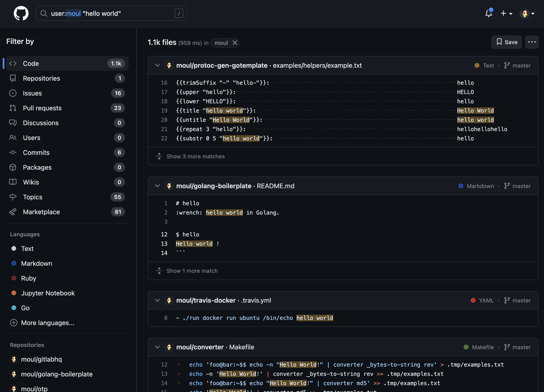The height and width of the screenshot is (392, 544).
Task: Select the Issues filter
Action: (x=67, y=93)
